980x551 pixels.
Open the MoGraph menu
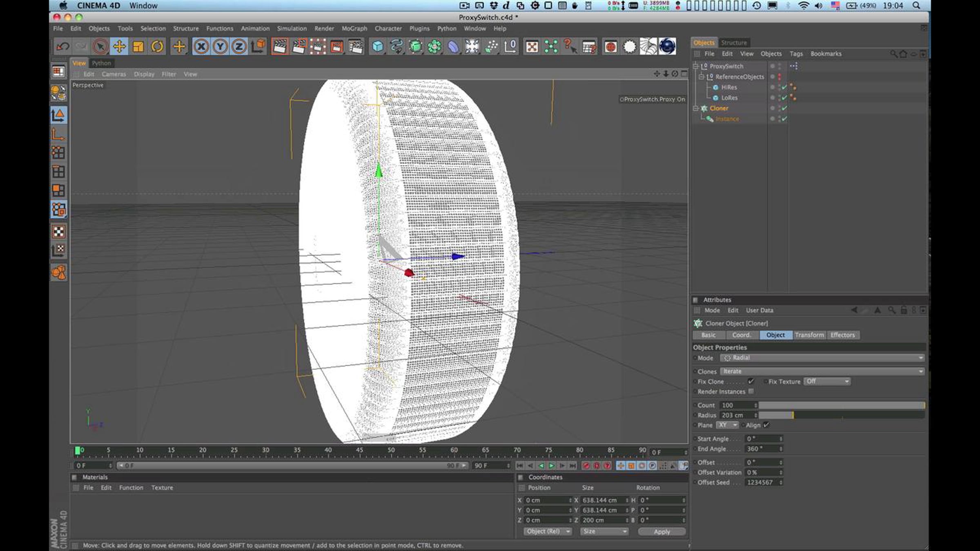[354, 29]
